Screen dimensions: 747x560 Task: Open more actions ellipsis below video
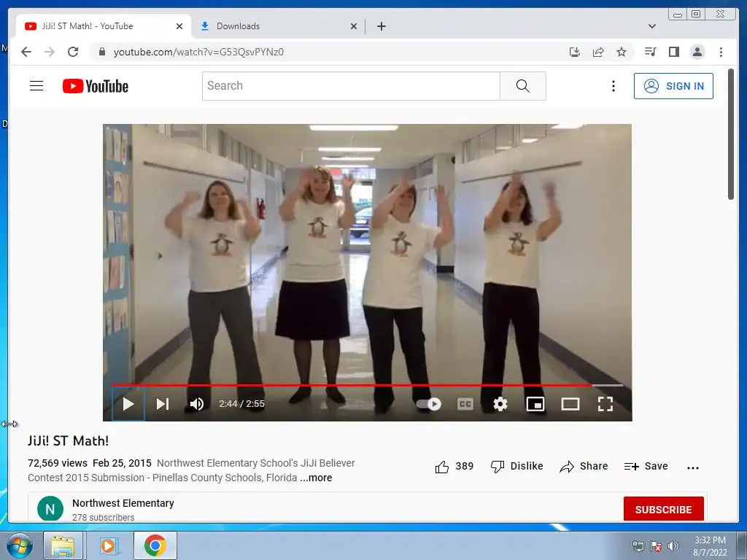pyautogui.click(x=693, y=467)
